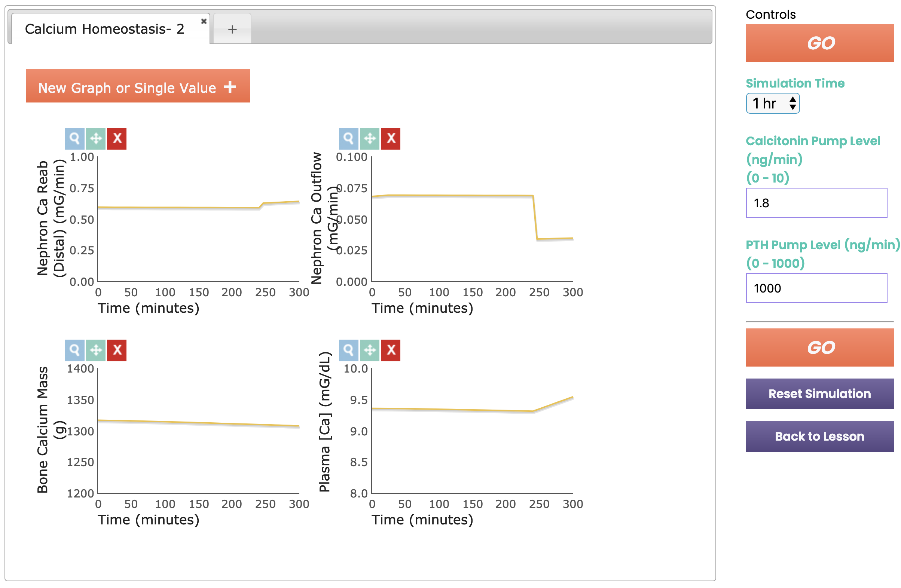901x588 pixels.
Task: Remove the Nephron Ca Outflow graph
Action: tap(391, 138)
